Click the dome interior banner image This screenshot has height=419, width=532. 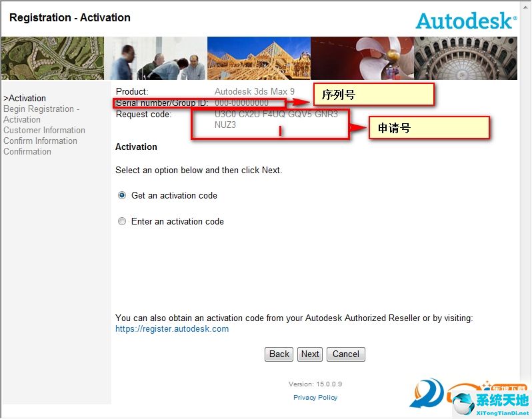point(465,59)
